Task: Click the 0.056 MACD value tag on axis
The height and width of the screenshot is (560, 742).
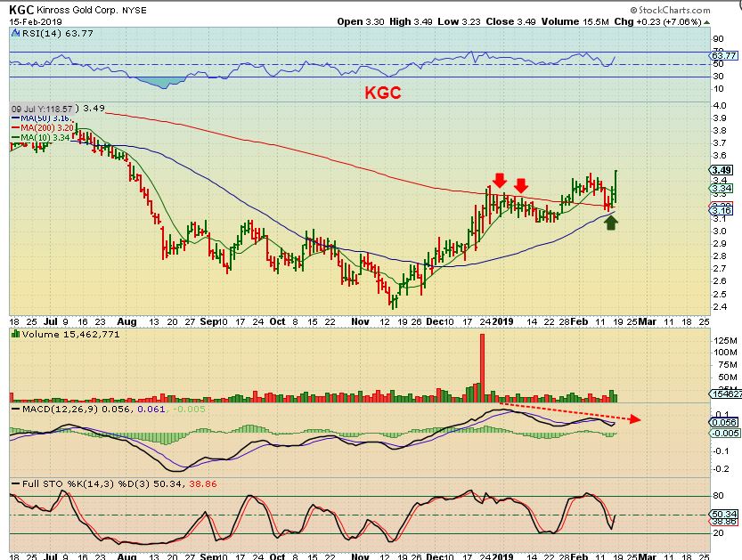Action: coord(724,422)
